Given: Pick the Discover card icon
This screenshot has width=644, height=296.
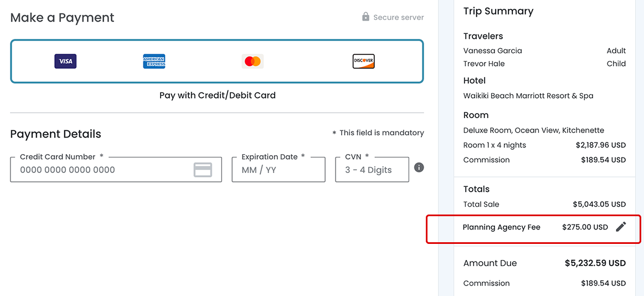Looking at the screenshot, I should click(x=363, y=61).
